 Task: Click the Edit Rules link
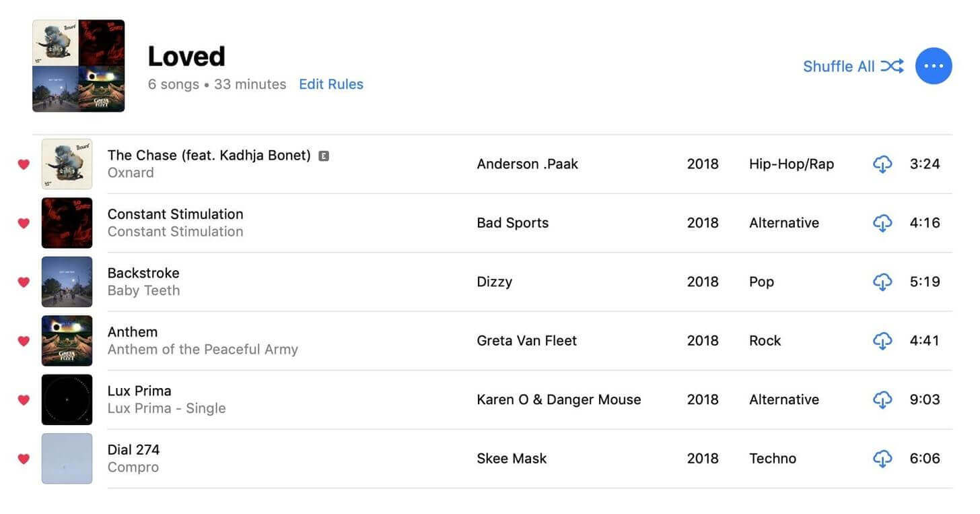(330, 84)
